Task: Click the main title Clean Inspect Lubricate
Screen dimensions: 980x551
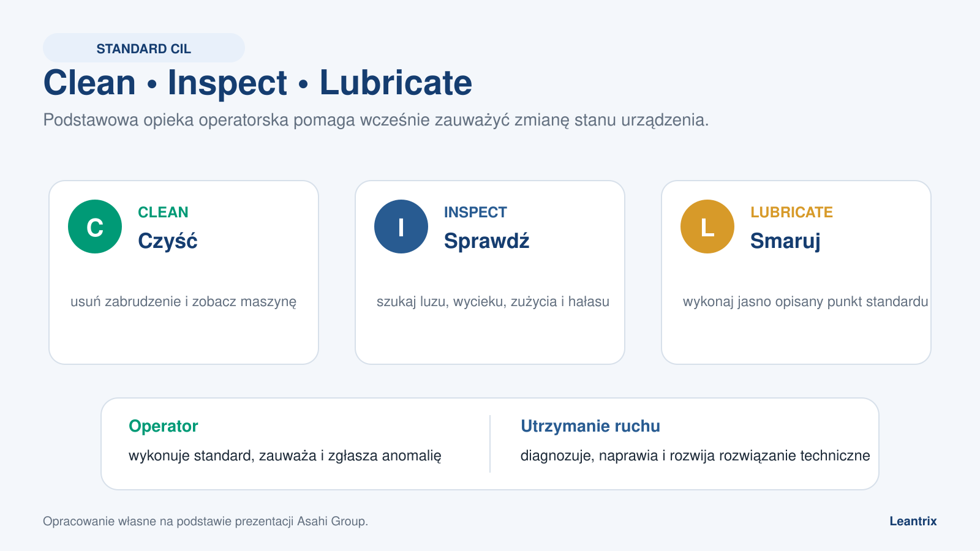Action: click(x=258, y=83)
